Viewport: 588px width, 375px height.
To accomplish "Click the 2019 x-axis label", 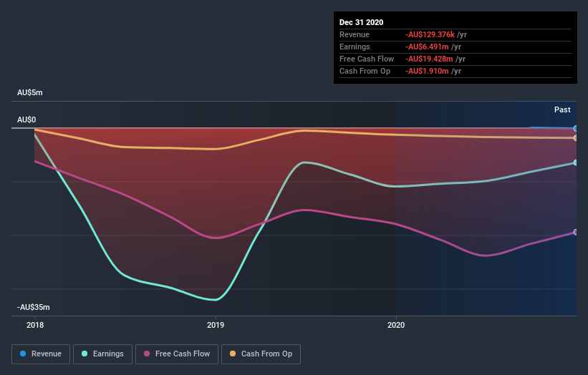I will coord(216,325).
